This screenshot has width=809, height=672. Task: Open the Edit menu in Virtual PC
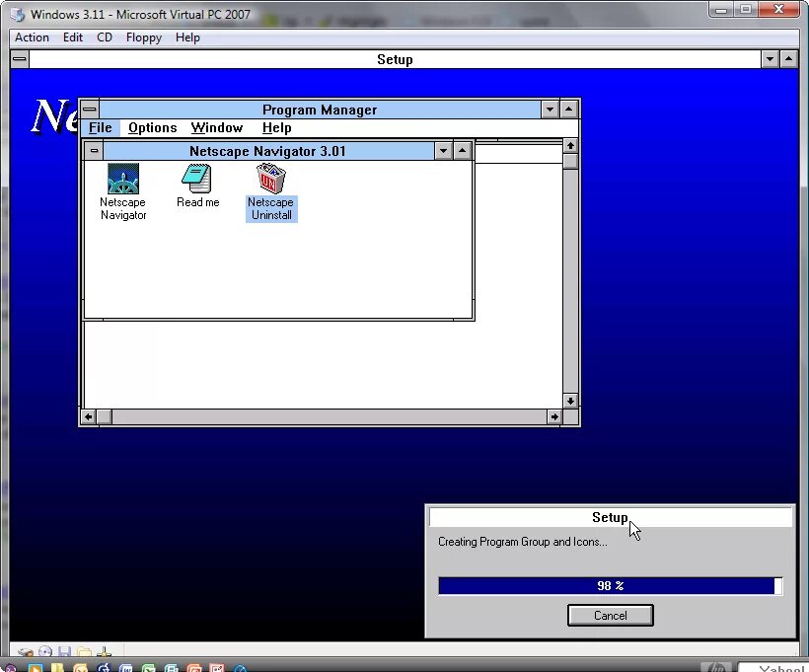pyautogui.click(x=73, y=37)
